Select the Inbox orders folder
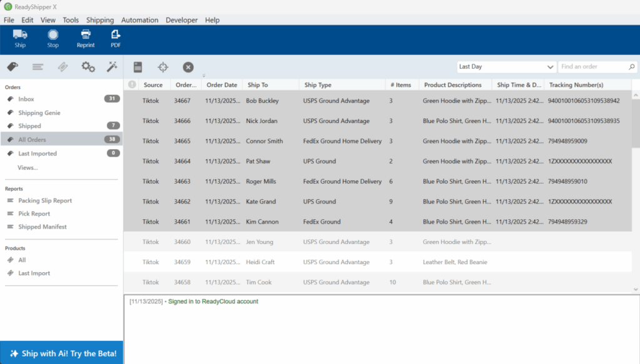 [x=26, y=99]
